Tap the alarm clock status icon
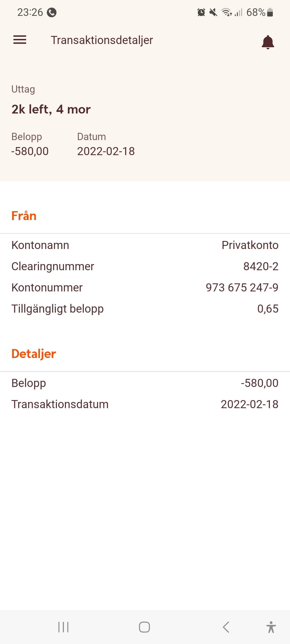Screen dimensions: 290x644 click(x=201, y=12)
